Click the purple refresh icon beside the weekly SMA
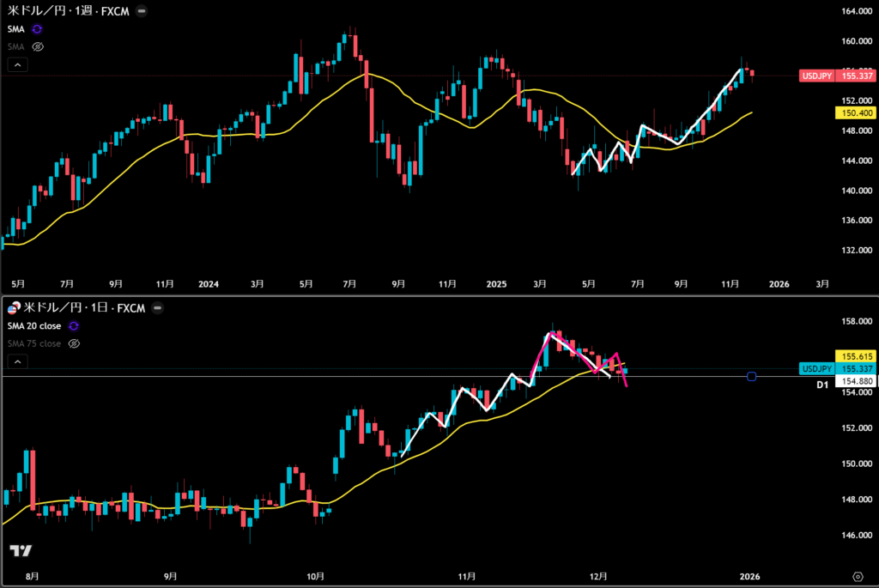 [37, 29]
